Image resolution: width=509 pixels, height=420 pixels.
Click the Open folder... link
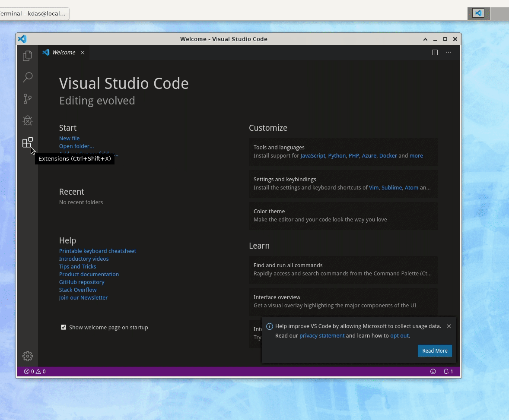pyautogui.click(x=76, y=146)
